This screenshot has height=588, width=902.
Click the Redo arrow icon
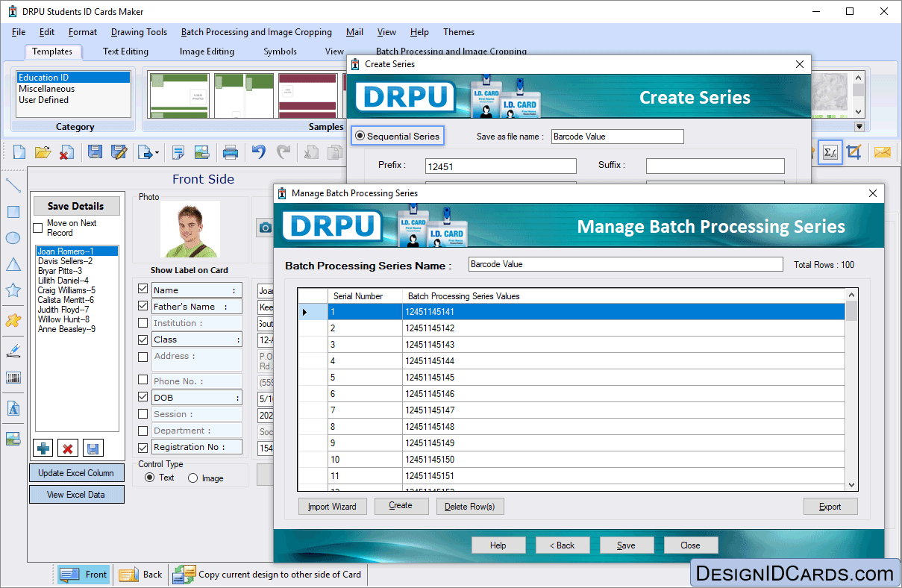(284, 152)
